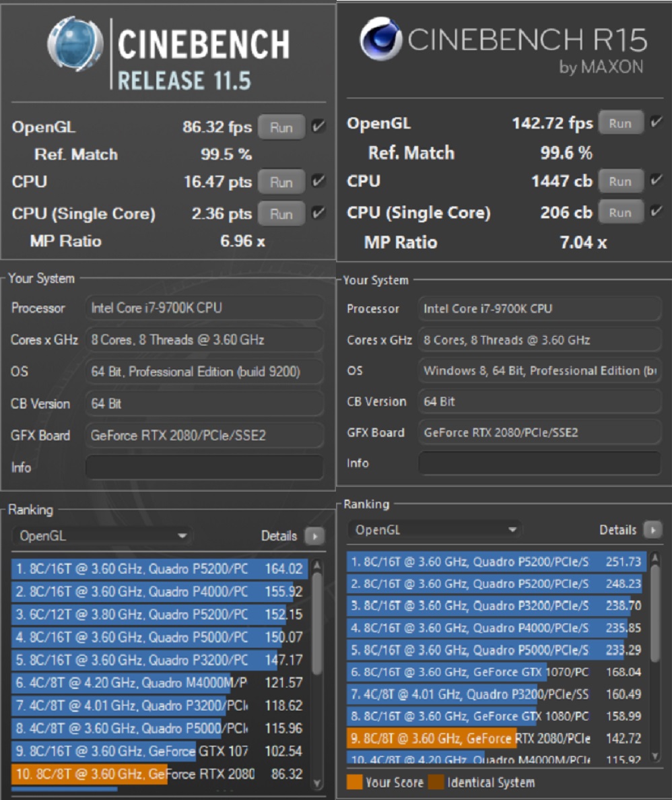Toggle OpenGL checkbox in Cinebench R15
Image resolution: width=672 pixels, height=800 pixels.
655,123
